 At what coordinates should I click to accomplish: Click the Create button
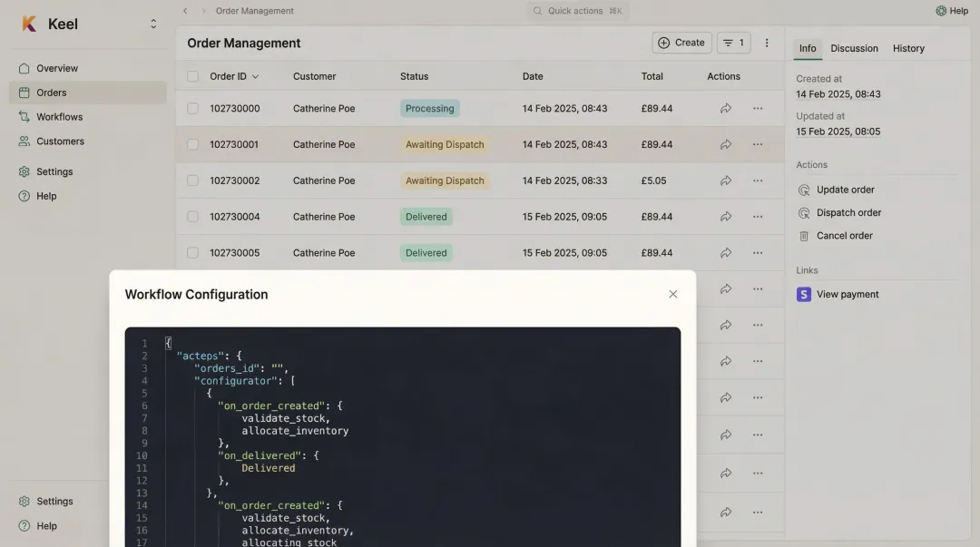681,43
